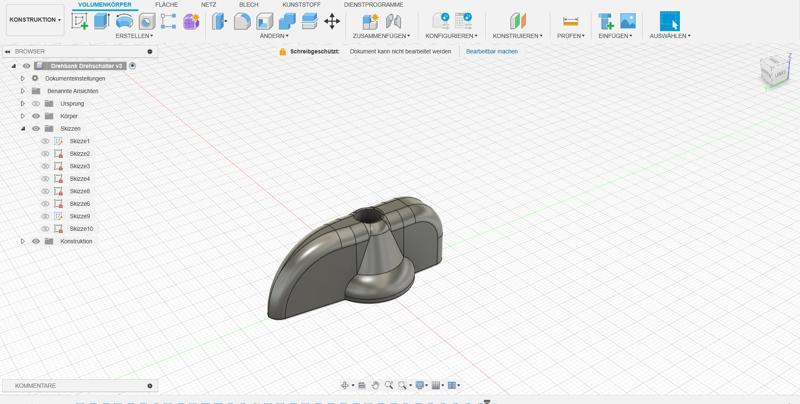
Task: Click the Move/Copy arrows icon
Action: point(332,21)
